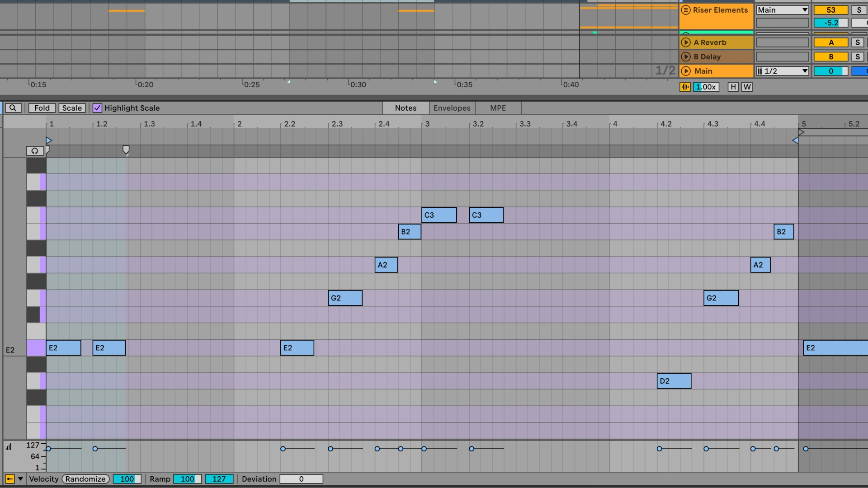Solo the Riser Elements track
868x488 pixels.
tap(859, 9)
